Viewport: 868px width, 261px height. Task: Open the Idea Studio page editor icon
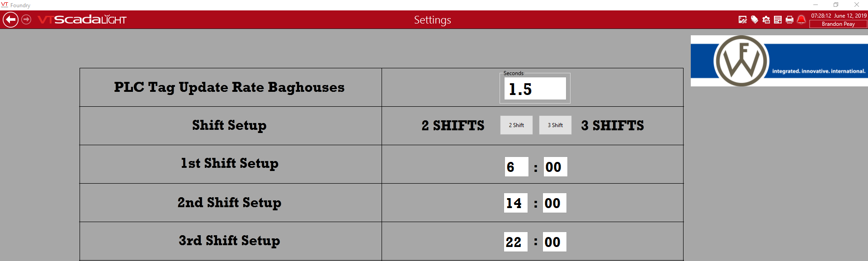pyautogui.click(x=742, y=19)
